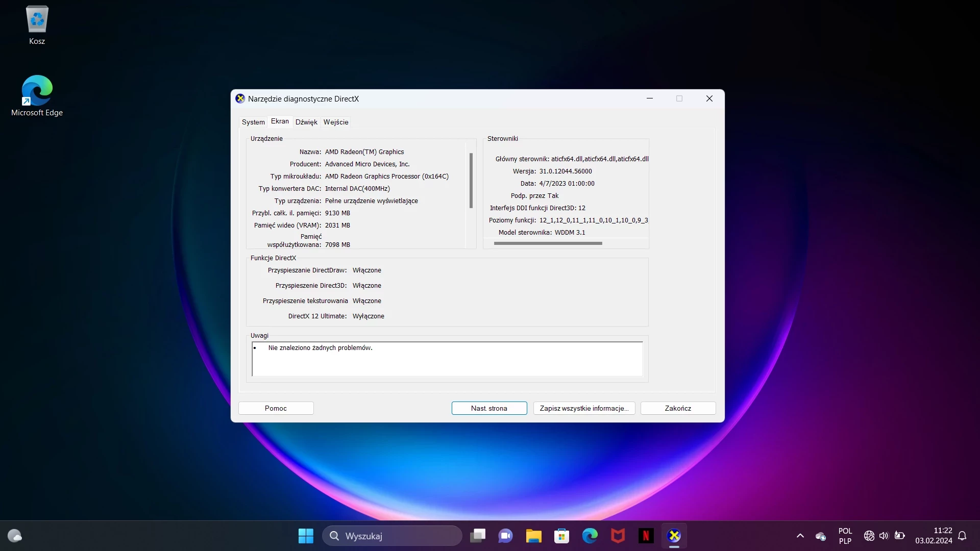980x551 pixels.
Task: Open the Windows Start menu
Action: 306,536
